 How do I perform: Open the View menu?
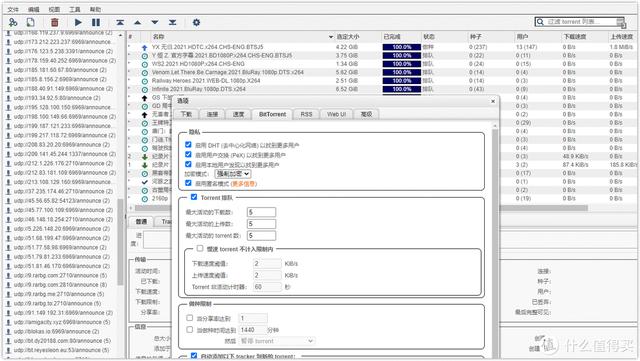coord(54,9)
